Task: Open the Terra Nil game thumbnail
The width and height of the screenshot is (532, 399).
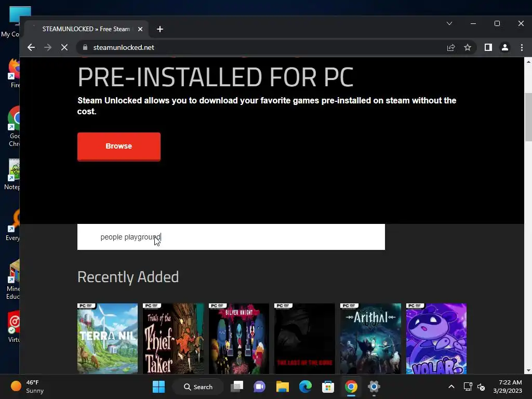Action: pos(108,339)
